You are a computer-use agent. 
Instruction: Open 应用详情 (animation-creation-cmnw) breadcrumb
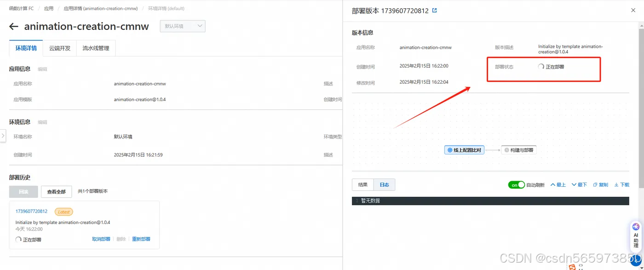[101, 9]
